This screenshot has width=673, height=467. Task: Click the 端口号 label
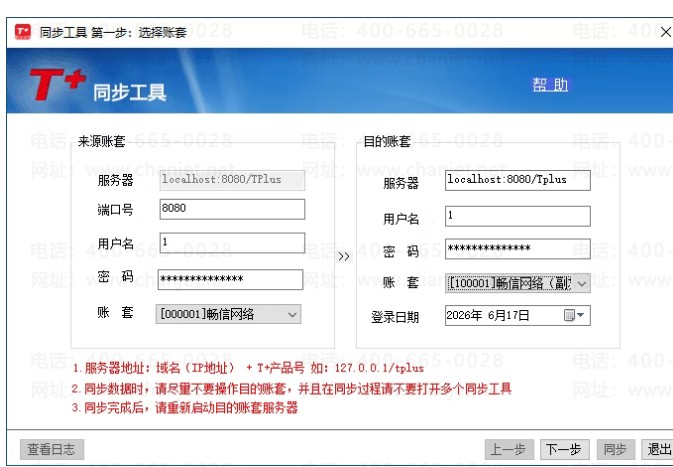[115, 210]
